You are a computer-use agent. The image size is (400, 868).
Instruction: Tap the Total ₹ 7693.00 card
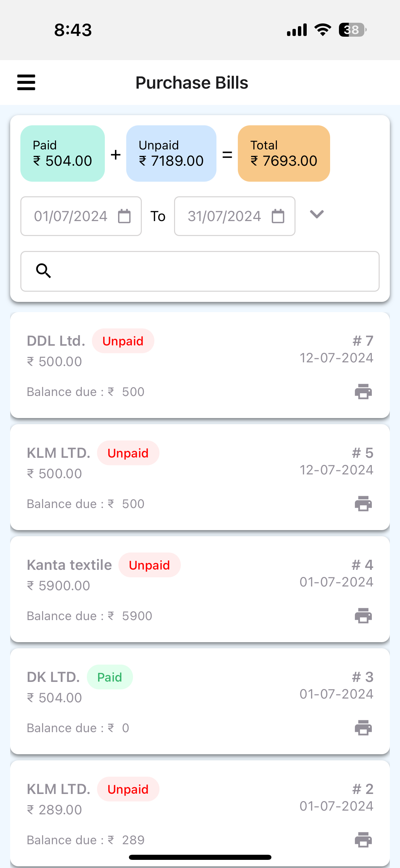click(284, 153)
